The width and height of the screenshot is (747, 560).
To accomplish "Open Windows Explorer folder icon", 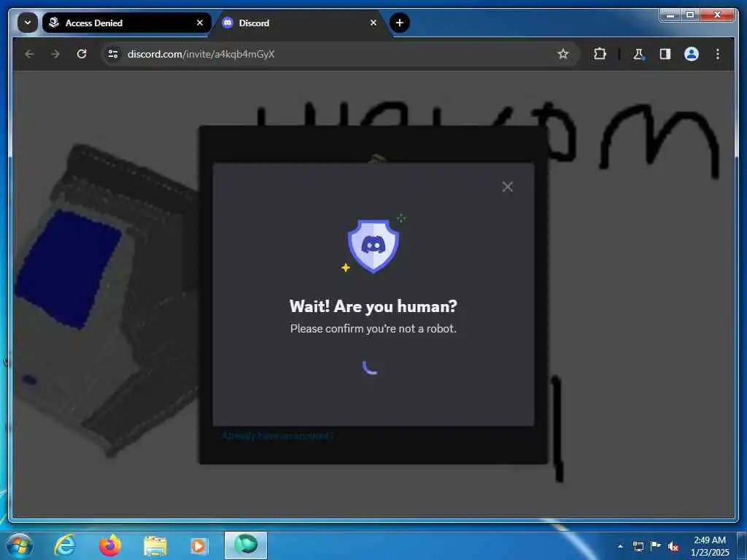I will click(155, 545).
